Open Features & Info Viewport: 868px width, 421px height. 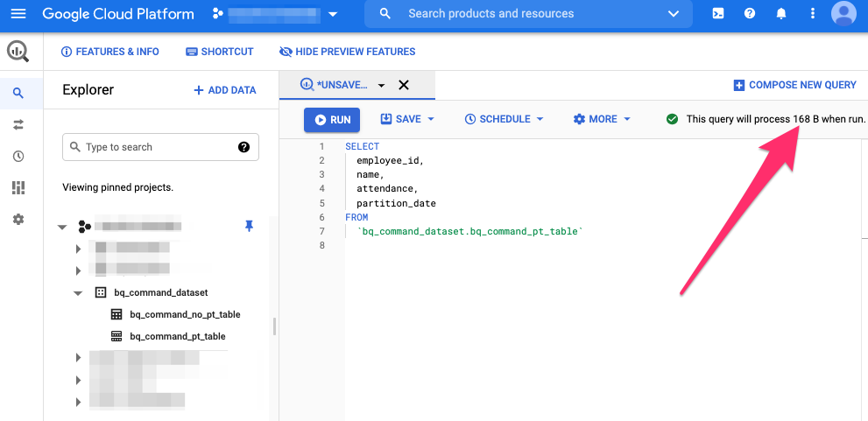[x=110, y=52]
